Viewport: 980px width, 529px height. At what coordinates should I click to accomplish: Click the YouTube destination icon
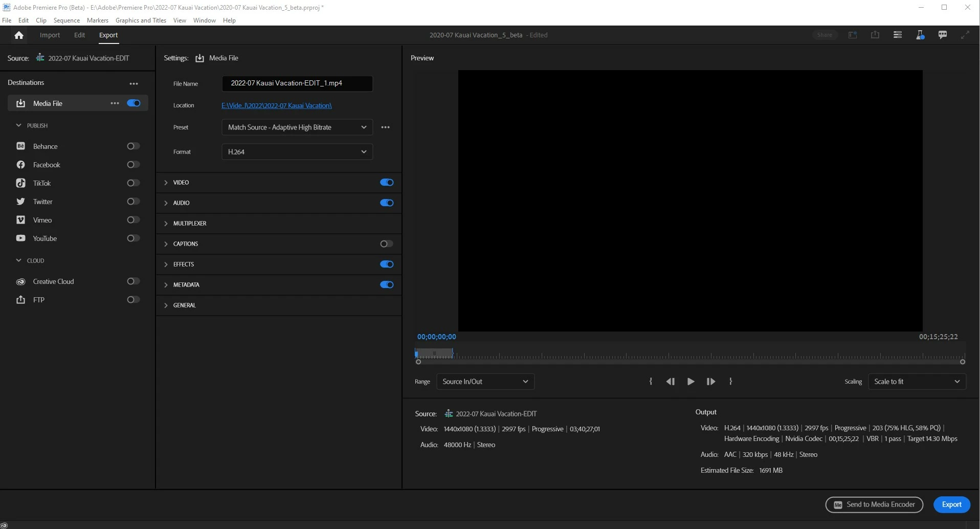click(20, 238)
